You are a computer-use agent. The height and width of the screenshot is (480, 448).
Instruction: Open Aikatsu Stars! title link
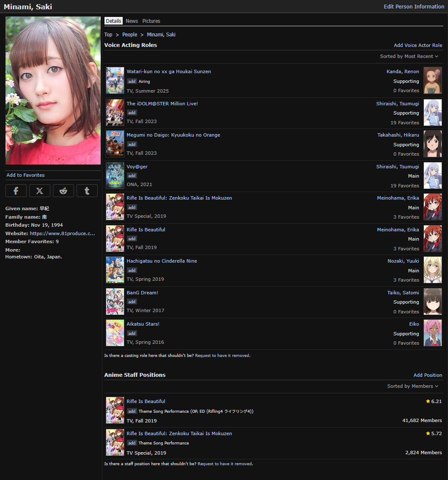point(143,324)
